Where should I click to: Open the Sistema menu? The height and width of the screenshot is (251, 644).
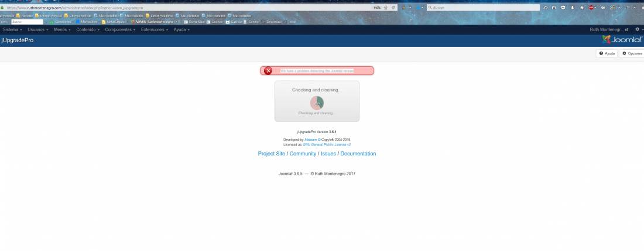pyautogui.click(x=12, y=30)
